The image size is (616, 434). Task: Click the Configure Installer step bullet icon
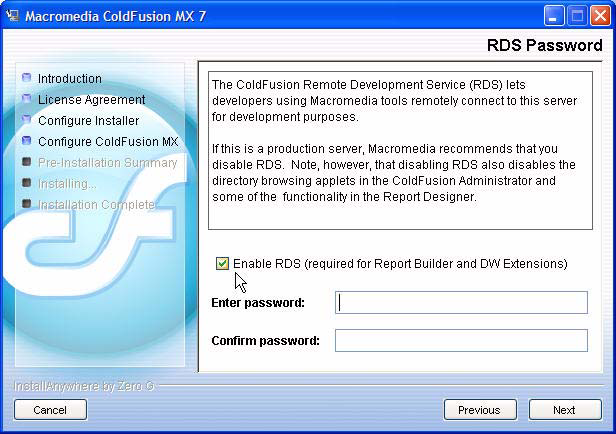coord(27,119)
